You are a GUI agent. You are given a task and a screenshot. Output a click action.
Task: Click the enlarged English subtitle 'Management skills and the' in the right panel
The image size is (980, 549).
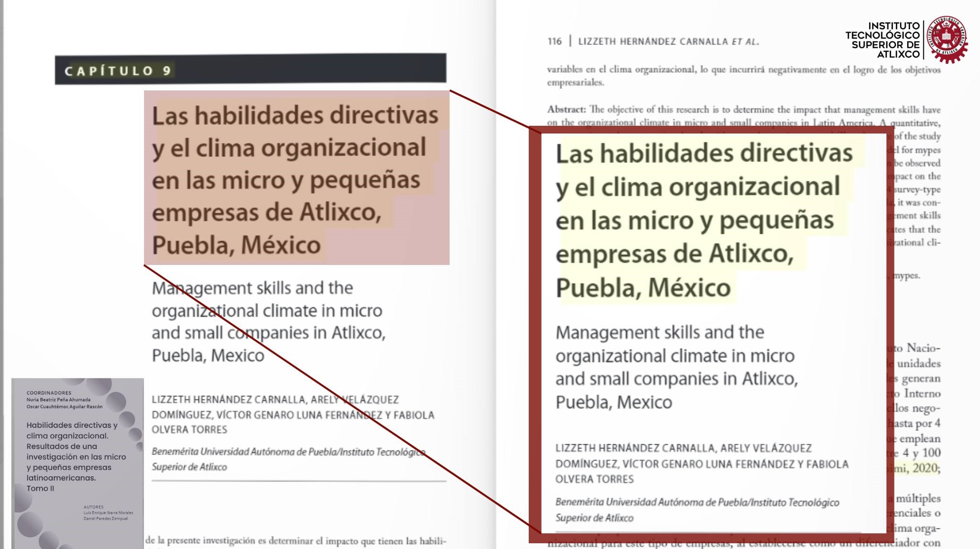[x=660, y=332]
